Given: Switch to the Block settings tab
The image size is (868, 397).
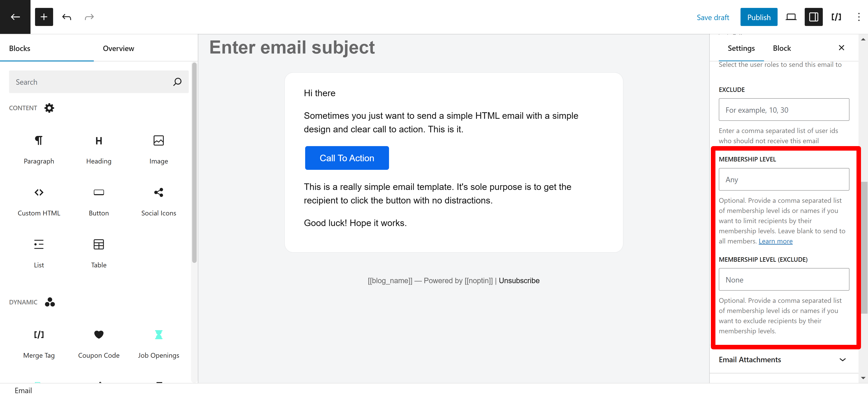Looking at the screenshot, I should [781, 48].
